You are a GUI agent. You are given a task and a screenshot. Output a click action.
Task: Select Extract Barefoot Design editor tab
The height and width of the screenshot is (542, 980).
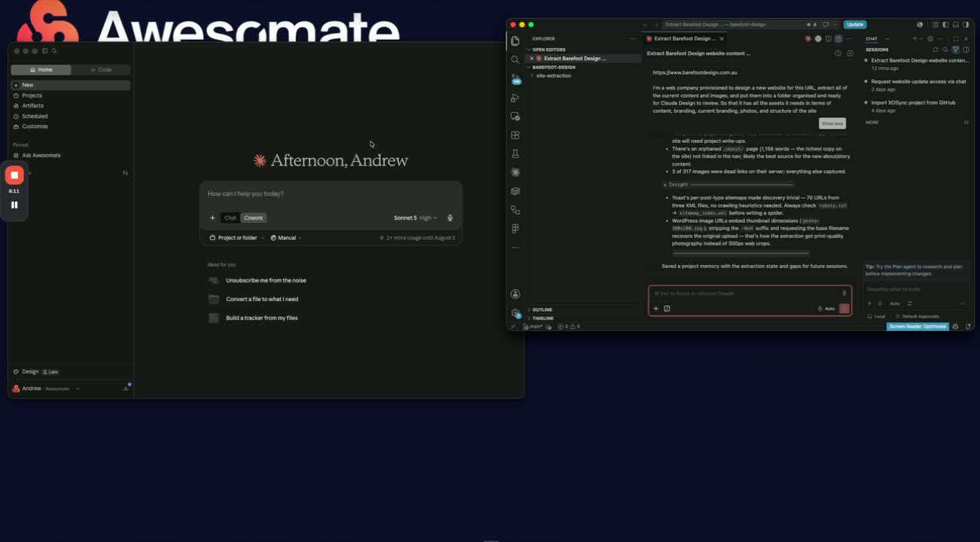684,38
